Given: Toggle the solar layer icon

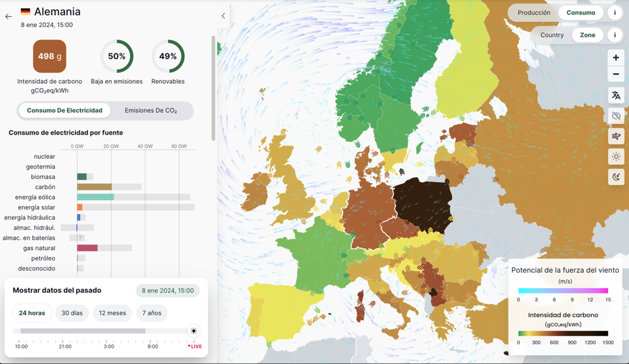Looking at the screenshot, I should 616,157.
